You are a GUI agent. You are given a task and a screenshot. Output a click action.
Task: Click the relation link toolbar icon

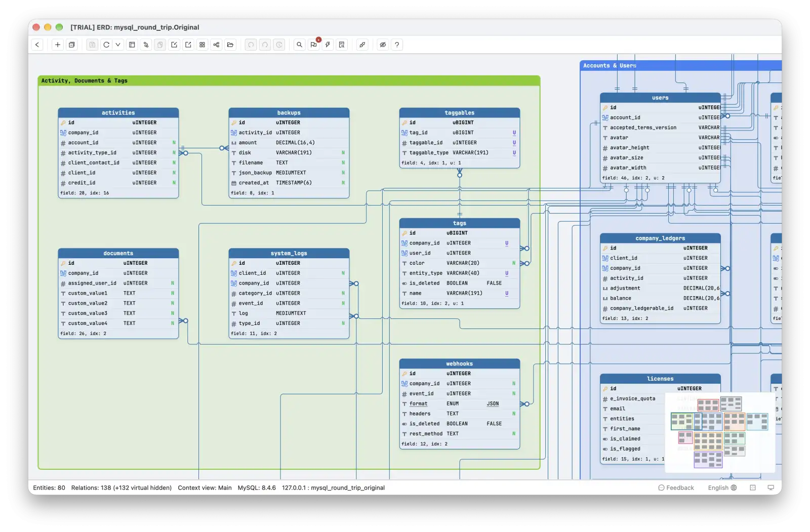coord(146,45)
